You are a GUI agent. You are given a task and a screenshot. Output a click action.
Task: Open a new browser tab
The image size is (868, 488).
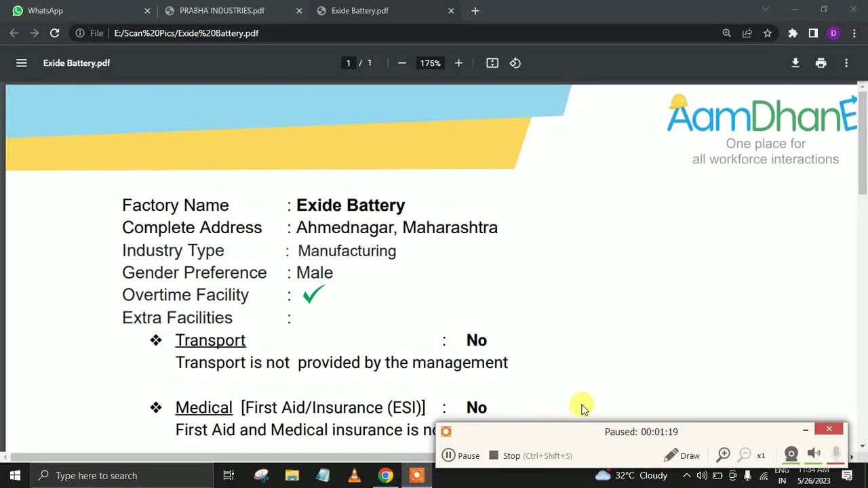[x=475, y=11]
